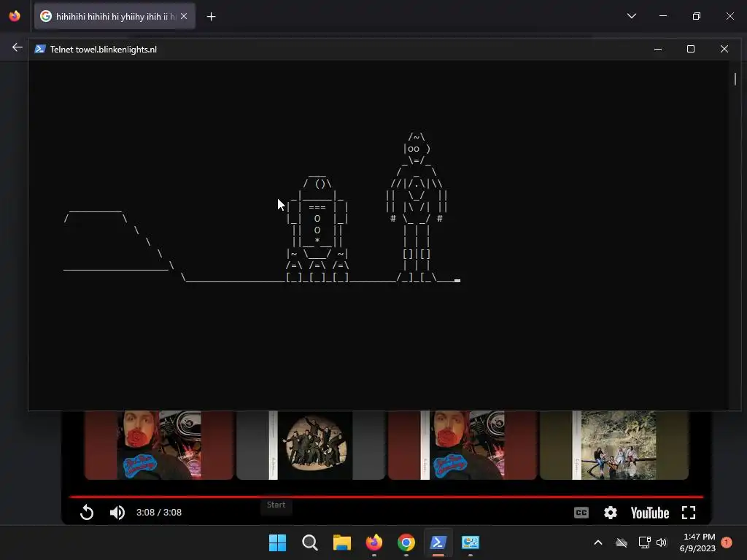Minimize the Firefox browser window

pos(663,16)
